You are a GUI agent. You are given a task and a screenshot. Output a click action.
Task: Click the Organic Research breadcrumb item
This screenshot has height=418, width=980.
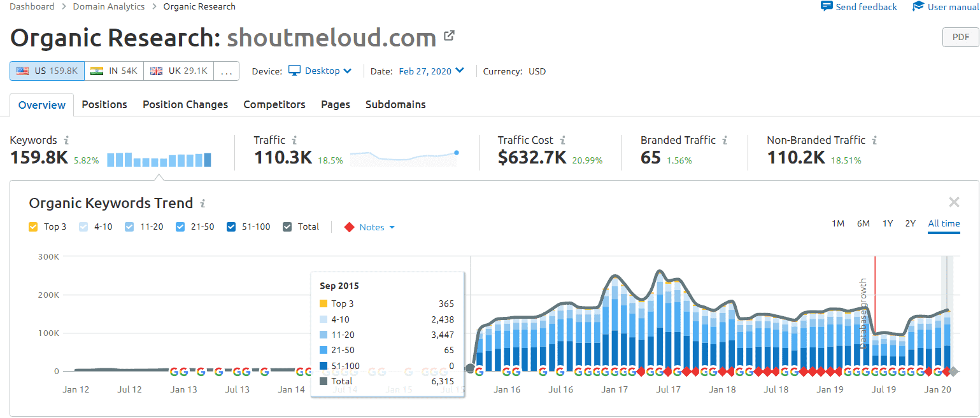tap(199, 6)
